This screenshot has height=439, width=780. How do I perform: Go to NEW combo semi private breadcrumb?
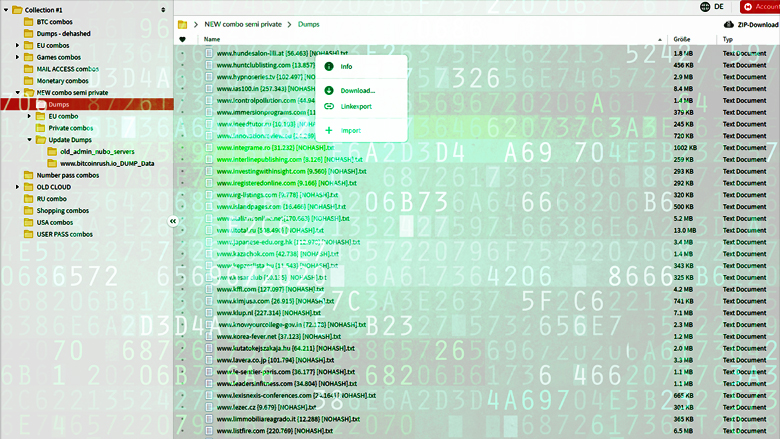[241, 23]
